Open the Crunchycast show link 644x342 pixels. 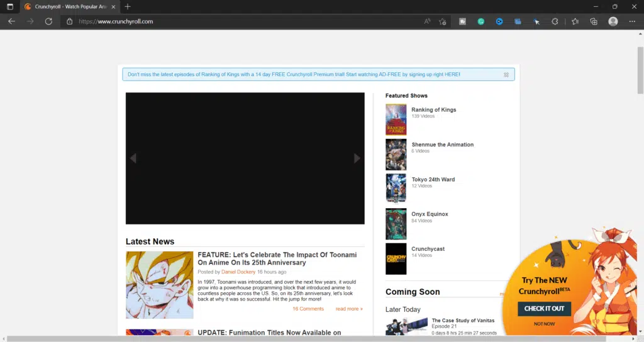coord(428,249)
